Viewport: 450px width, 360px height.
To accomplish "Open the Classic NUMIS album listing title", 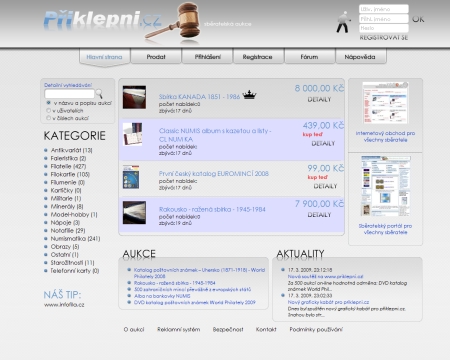I will tap(215, 135).
